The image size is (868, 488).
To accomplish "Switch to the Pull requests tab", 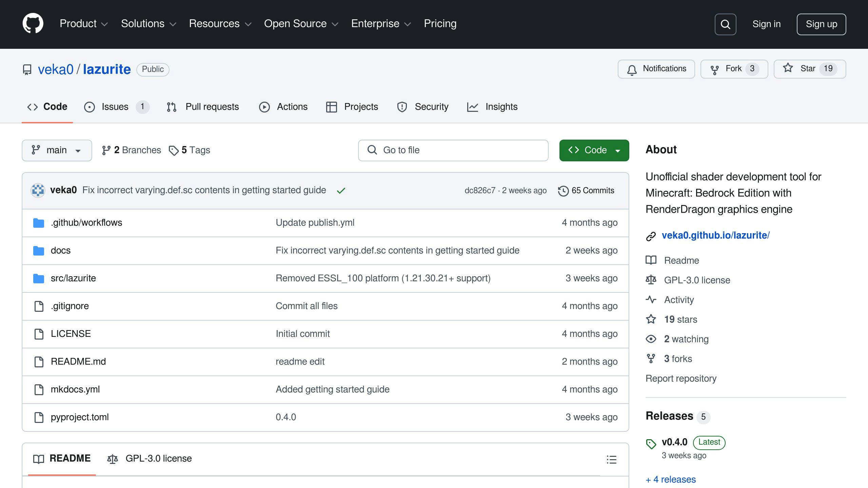I will point(203,107).
